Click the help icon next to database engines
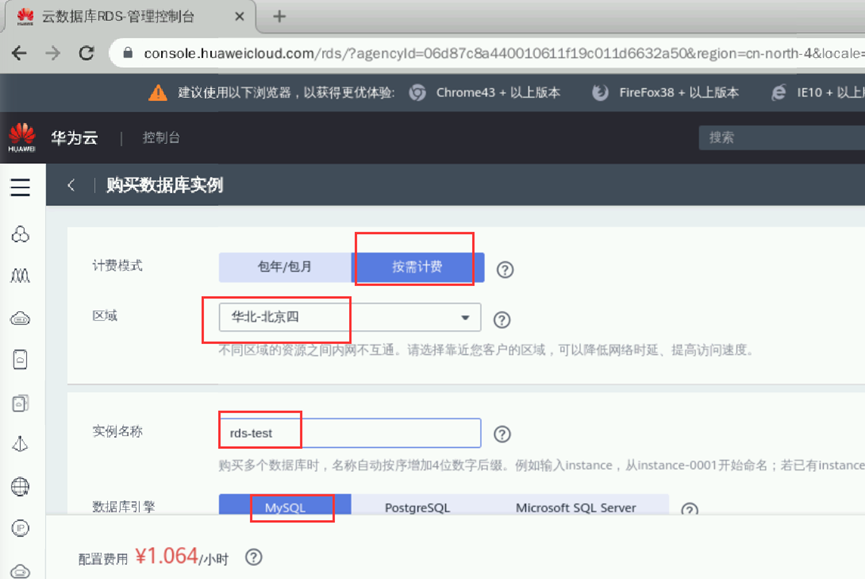 coord(689,509)
